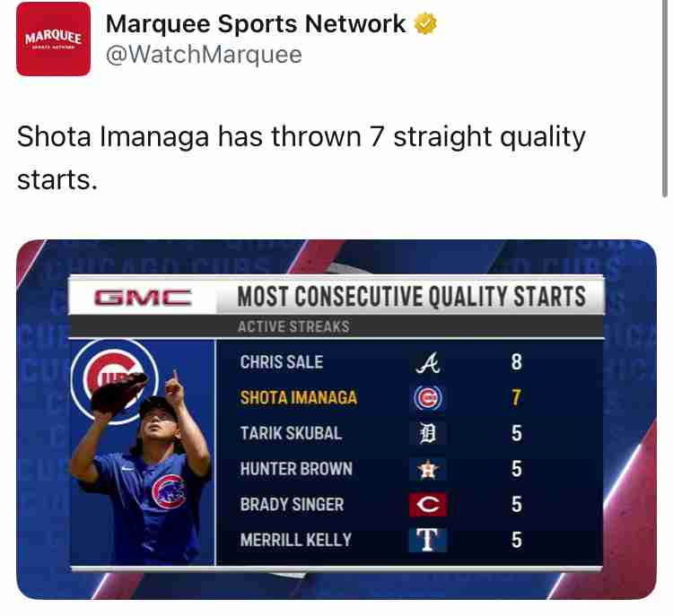
Task: Click the Active Streaks subtitle bar
Action: [x=336, y=326]
